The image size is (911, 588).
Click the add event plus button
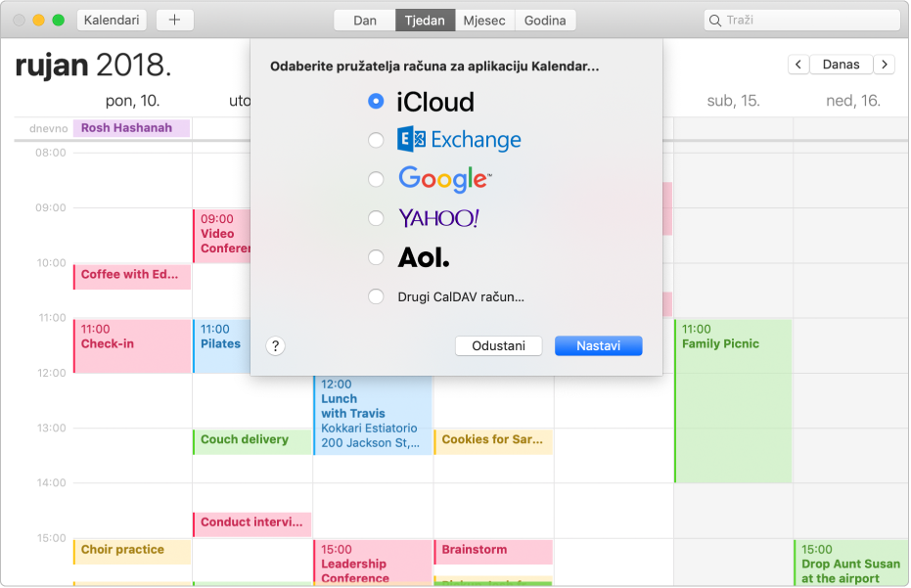(174, 21)
